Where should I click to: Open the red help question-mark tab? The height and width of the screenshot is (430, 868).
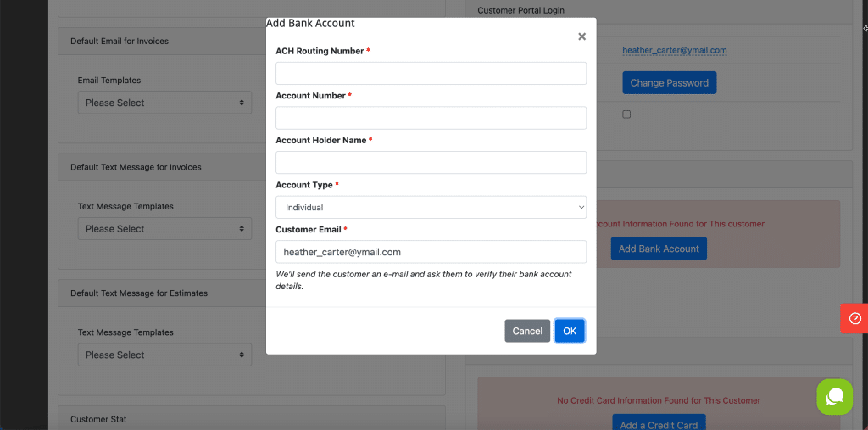pos(854,318)
